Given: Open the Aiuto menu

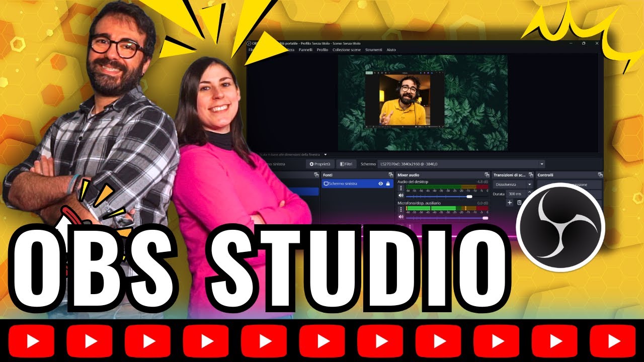Looking at the screenshot, I should point(391,50).
